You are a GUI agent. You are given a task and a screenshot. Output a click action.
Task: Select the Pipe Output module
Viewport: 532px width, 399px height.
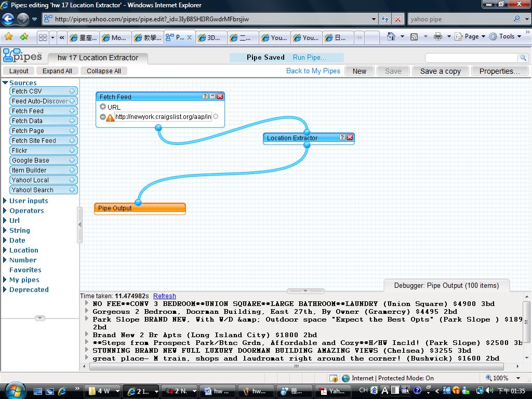tap(140, 208)
